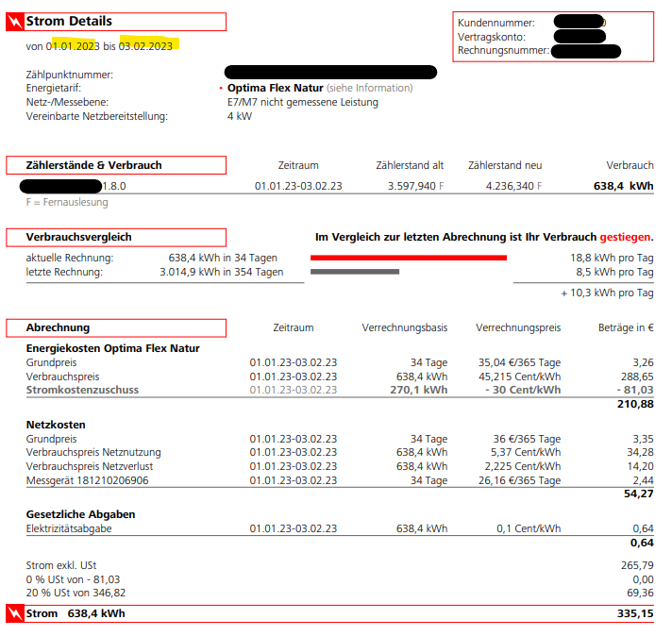Click the price '26,16 €/365 Tage'
This screenshot has width=672, height=636.
click(x=519, y=480)
